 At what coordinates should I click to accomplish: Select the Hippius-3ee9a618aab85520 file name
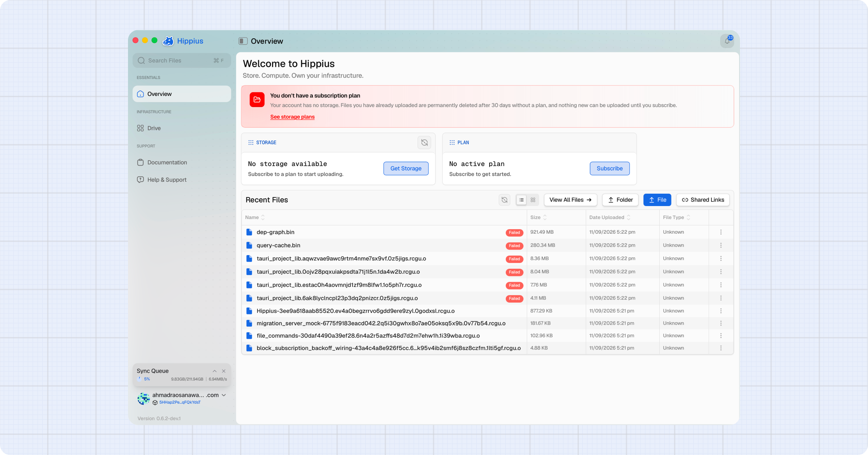coord(355,311)
